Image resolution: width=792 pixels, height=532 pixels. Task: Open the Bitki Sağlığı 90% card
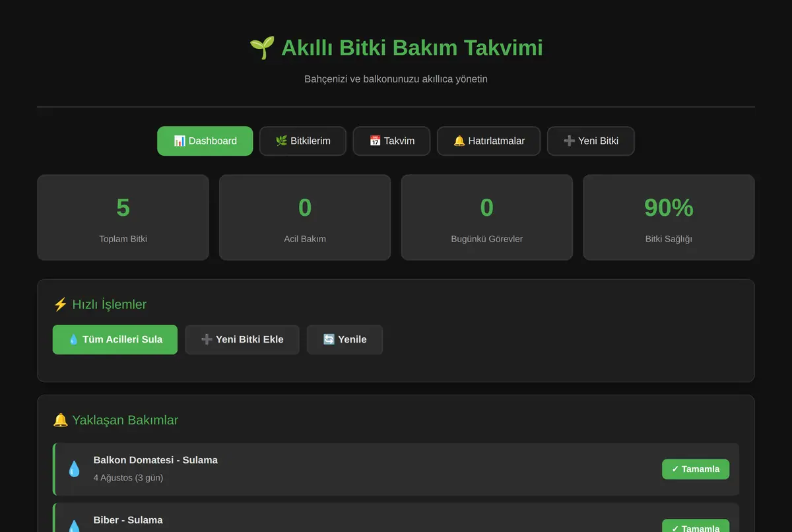point(669,217)
